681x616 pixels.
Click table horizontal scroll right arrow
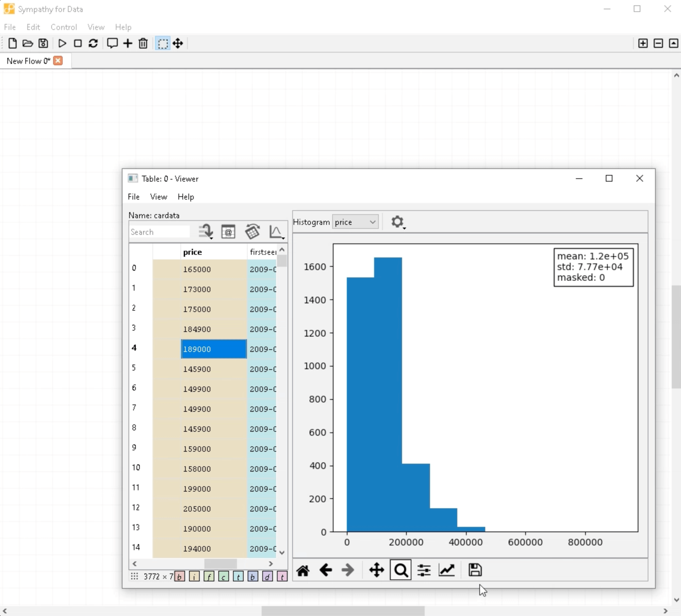click(x=271, y=564)
